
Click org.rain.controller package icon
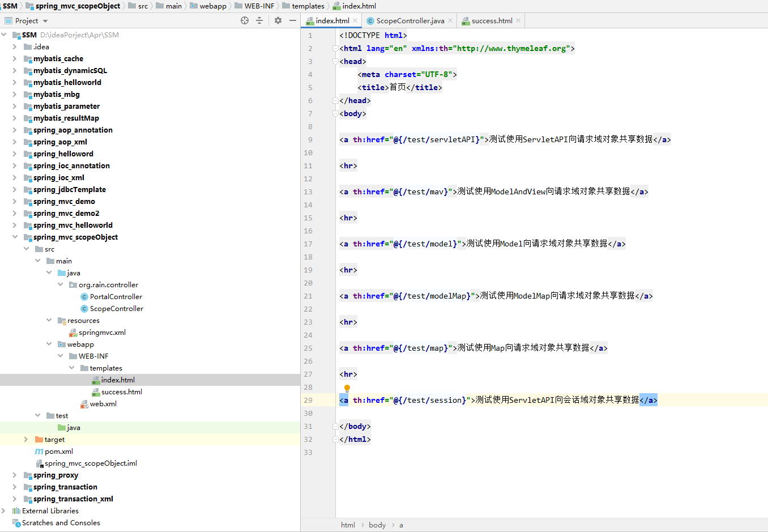tap(73, 285)
